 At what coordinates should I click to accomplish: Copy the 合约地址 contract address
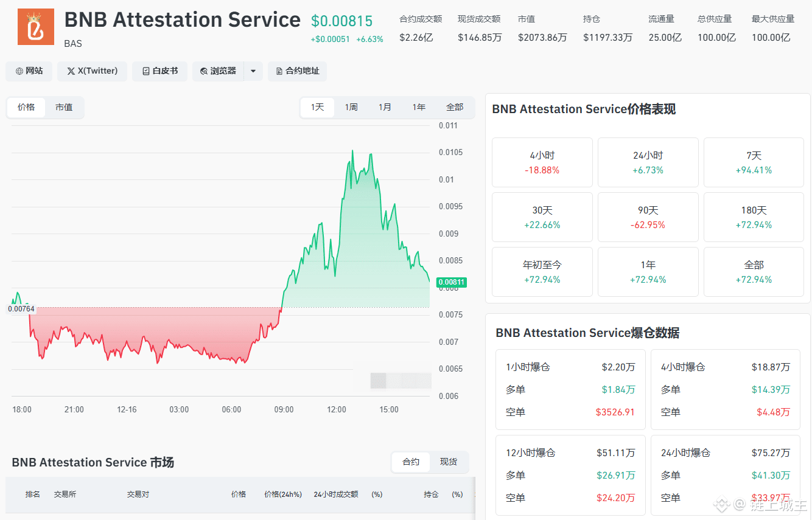pos(298,71)
